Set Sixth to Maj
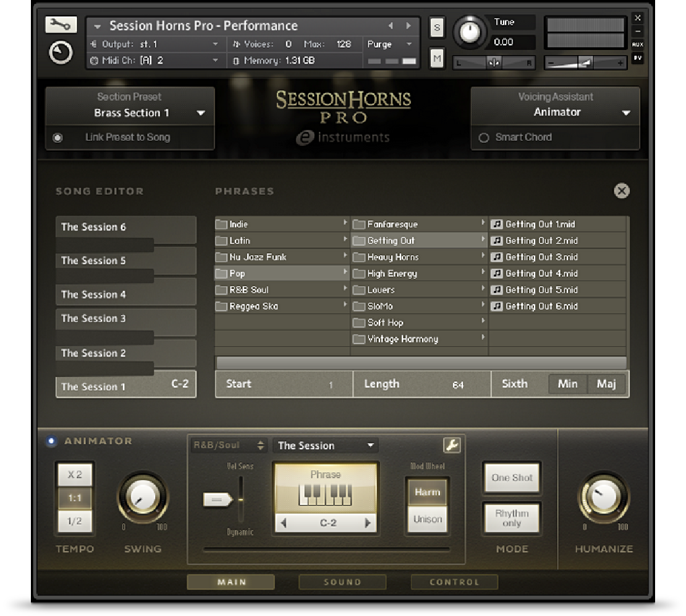686x616 pixels. click(606, 384)
